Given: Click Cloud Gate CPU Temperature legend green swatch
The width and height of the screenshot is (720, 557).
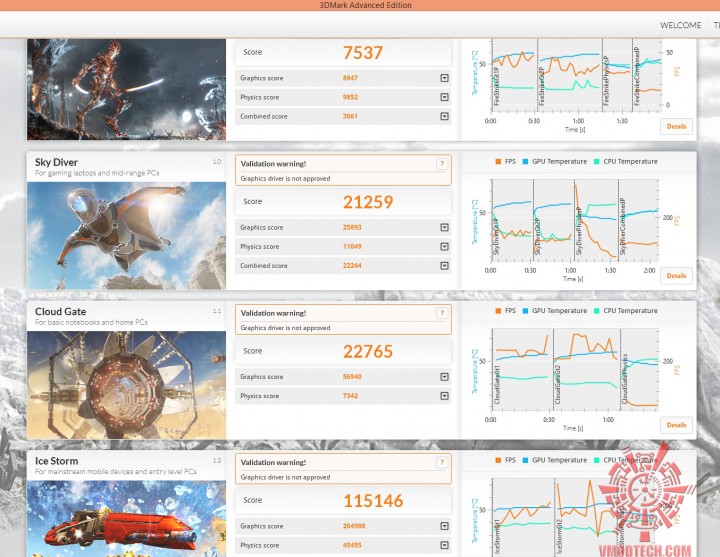Looking at the screenshot, I should 596,311.
